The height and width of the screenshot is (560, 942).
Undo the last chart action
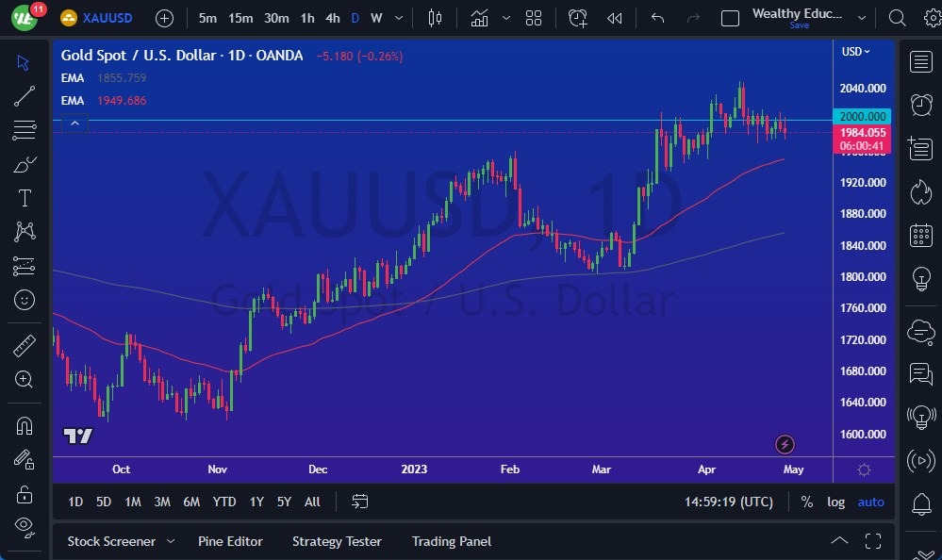pyautogui.click(x=658, y=18)
